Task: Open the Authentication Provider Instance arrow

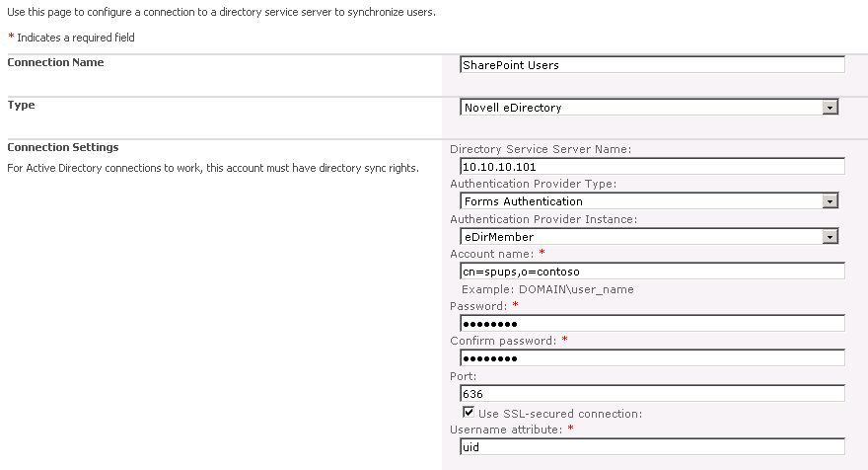Action: 830,237
